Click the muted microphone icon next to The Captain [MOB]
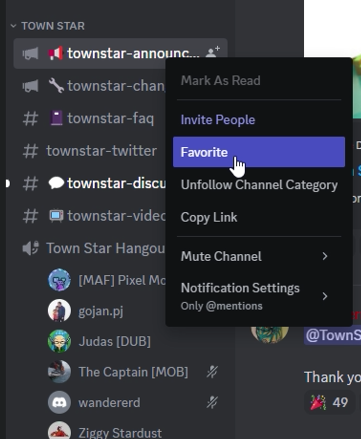 click(x=212, y=372)
